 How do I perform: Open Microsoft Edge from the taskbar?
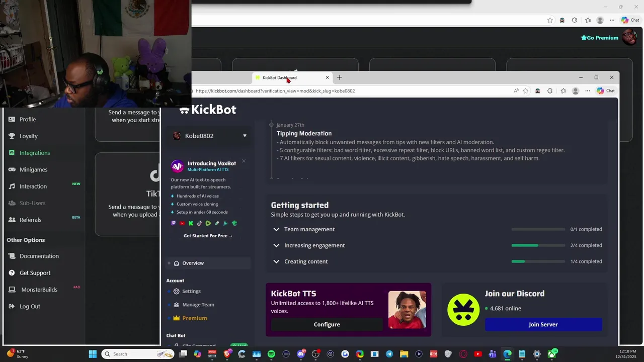tap(507, 354)
